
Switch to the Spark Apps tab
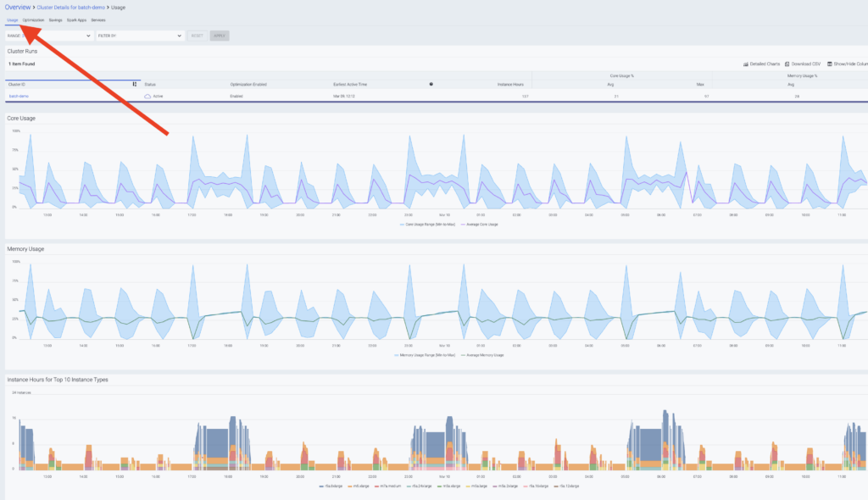(x=76, y=19)
